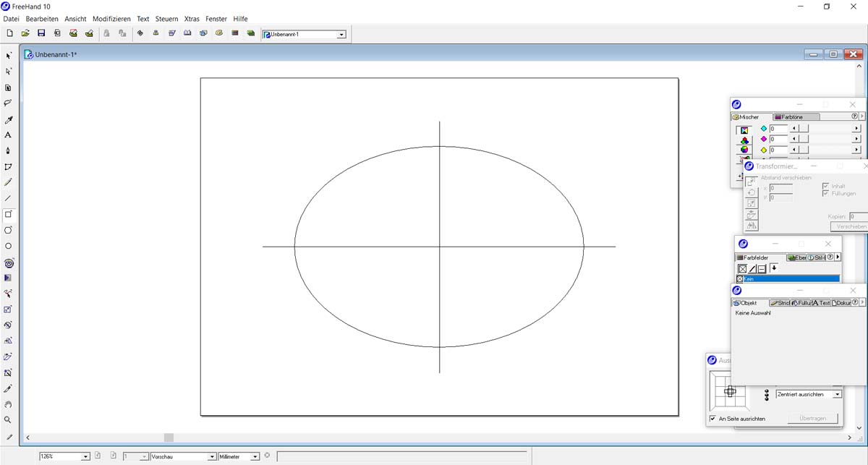Toggle 'An Seite ausrichten' checkbox

[x=712, y=419]
